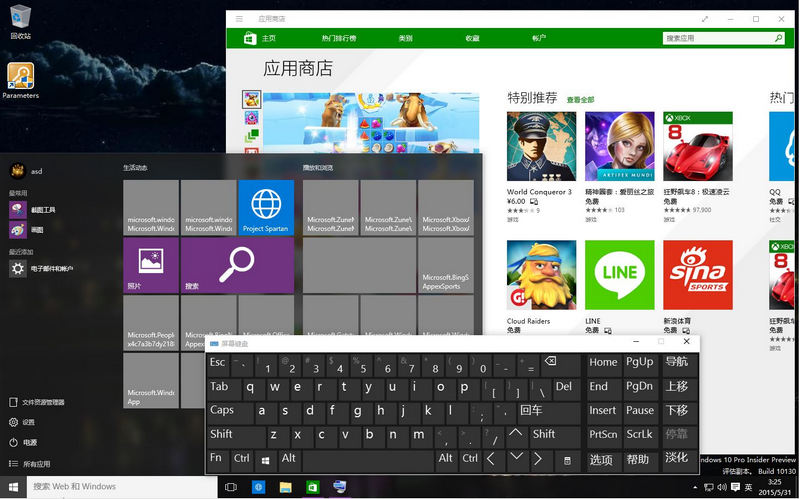Launch 画图 from the Start menu
This screenshot has width=800, height=499.
27,230
